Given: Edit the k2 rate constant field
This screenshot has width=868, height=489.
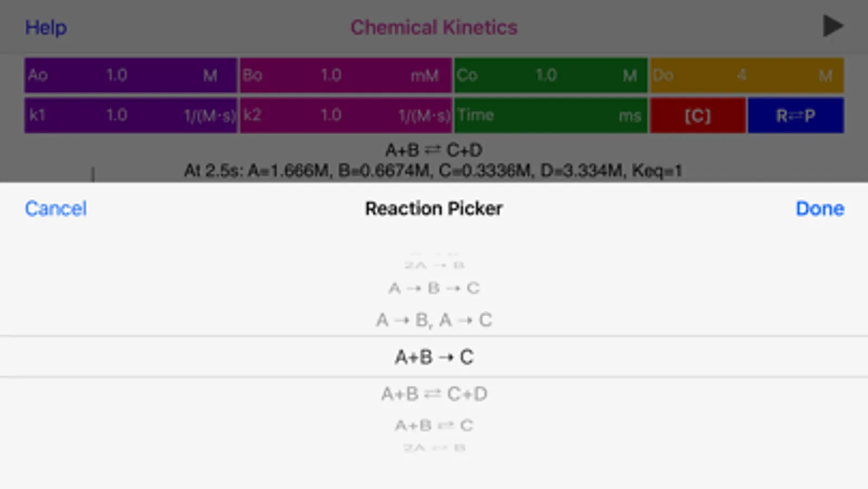Looking at the screenshot, I should (x=346, y=115).
